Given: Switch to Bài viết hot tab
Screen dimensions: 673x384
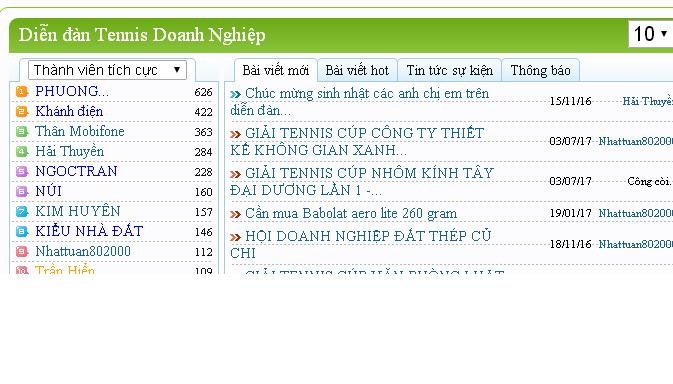Looking at the screenshot, I should (x=357, y=70).
